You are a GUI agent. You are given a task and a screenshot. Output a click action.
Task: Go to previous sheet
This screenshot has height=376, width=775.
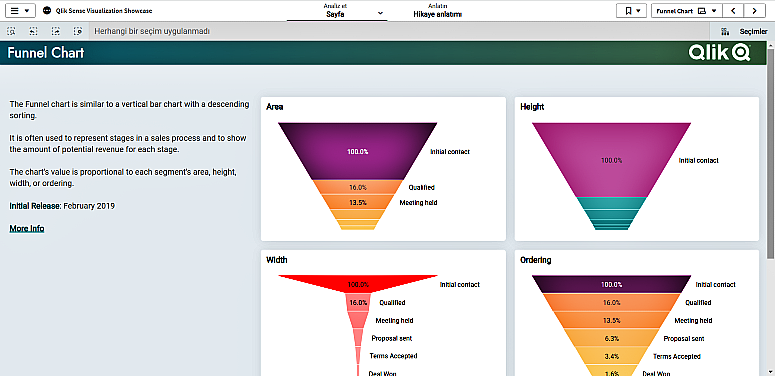733,10
